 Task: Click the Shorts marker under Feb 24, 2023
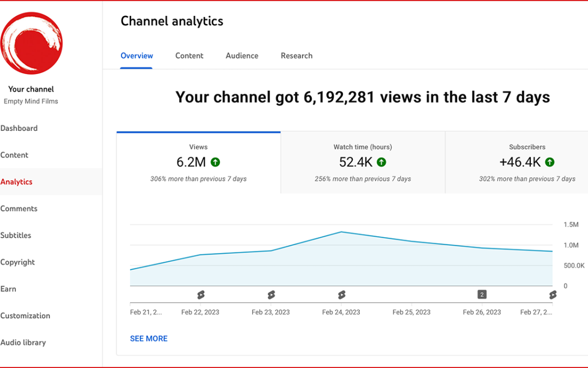(x=341, y=295)
